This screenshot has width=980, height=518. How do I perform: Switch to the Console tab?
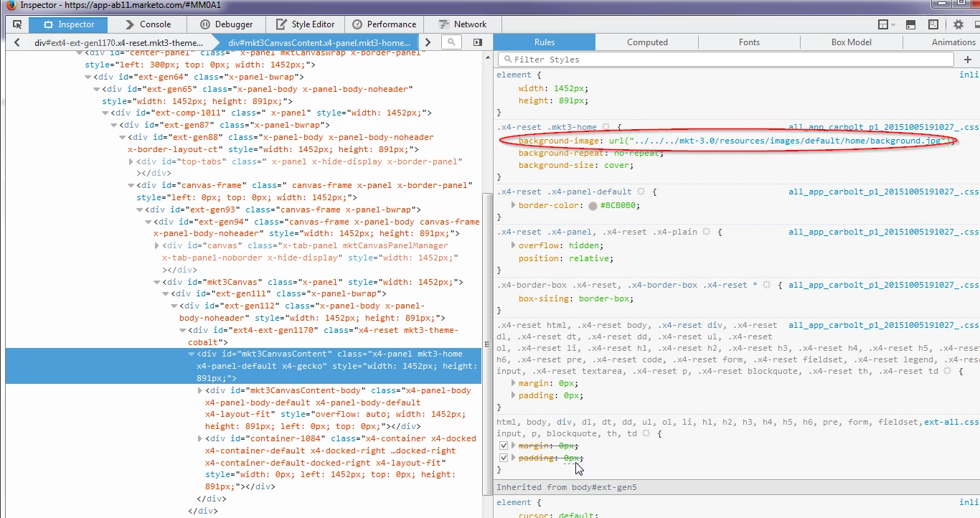coord(148,24)
